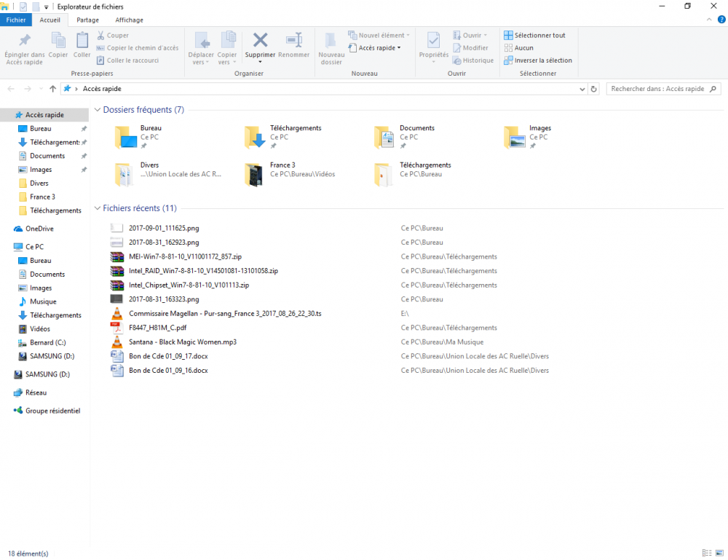Open the quick access toolbar customize arrow

pos(46,7)
